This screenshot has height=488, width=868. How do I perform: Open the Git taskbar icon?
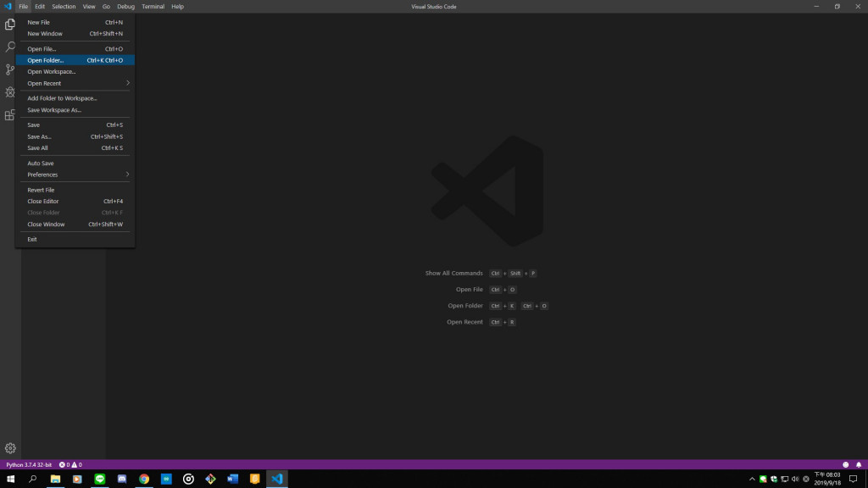tap(210, 480)
